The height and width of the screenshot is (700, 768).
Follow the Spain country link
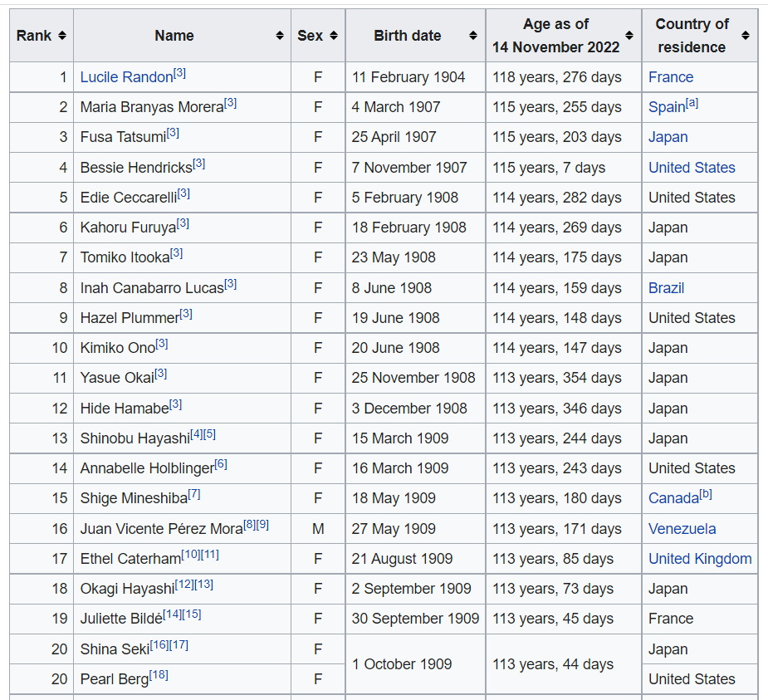tap(667, 107)
